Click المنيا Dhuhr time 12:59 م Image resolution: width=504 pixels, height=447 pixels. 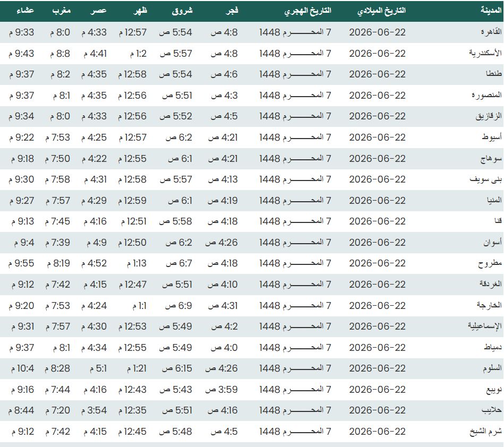(x=132, y=201)
